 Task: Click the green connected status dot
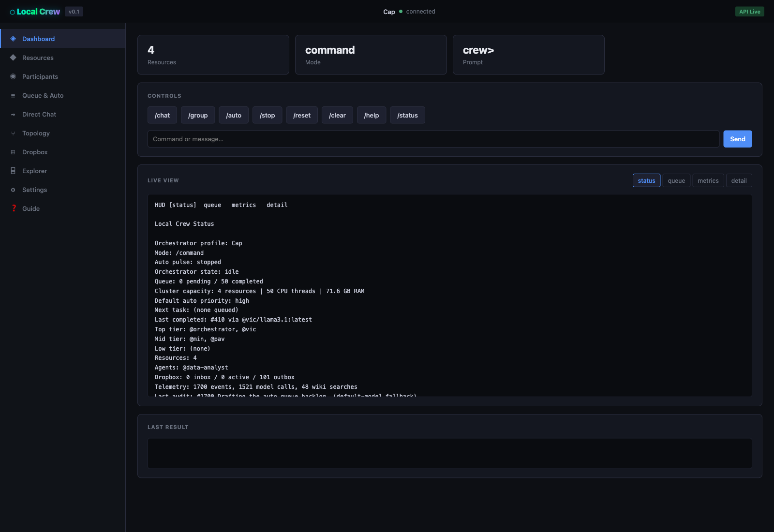[x=401, y=12]
